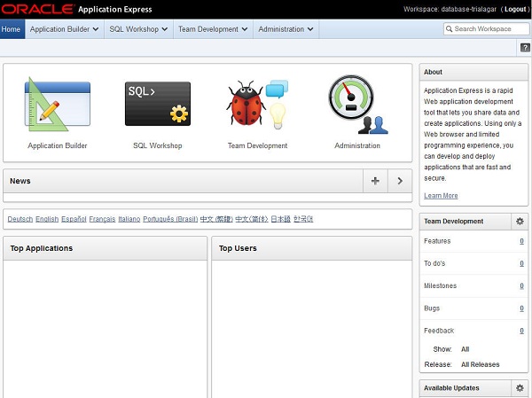Switch language to English
Viewport: 532px width, 398px height.
pyautogui.click(x=47, y=219)
